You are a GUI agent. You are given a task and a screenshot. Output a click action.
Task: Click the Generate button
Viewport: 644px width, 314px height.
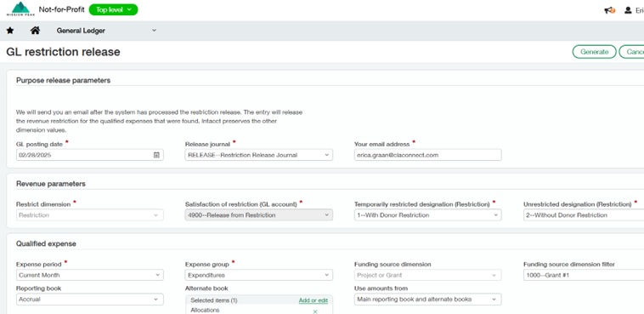tap(595, 52)
